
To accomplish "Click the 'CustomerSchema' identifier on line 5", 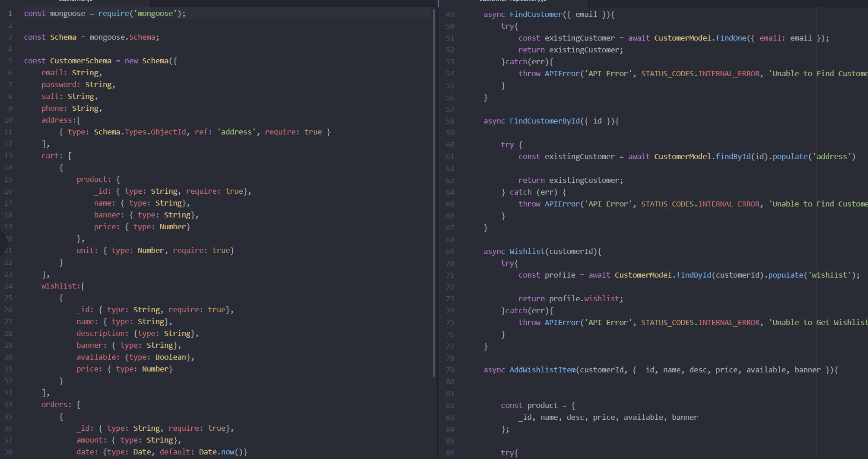I will (81, 61).
